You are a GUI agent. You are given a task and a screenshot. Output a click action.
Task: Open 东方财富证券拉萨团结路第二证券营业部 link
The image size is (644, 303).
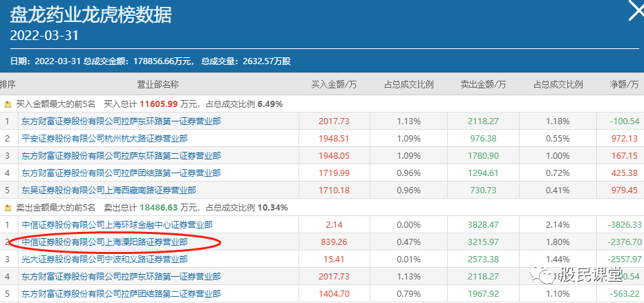click(121, 293)
